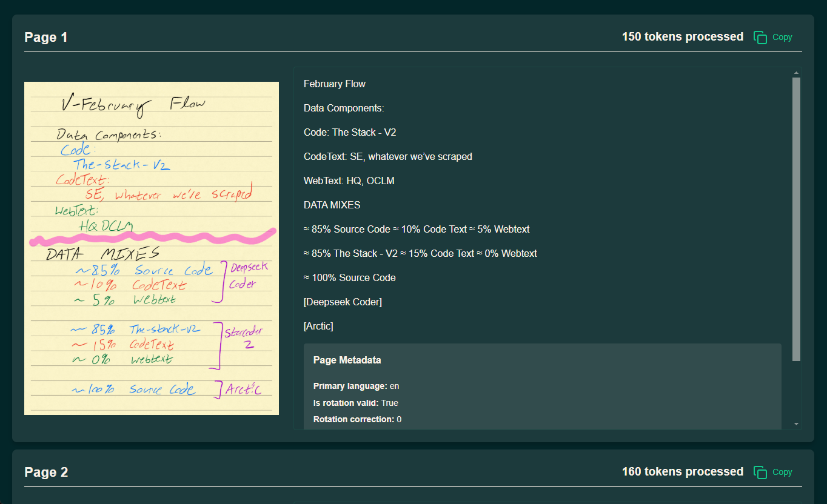Click the Page 2 copy icon
Screen dimensions: 827x504
760,472
